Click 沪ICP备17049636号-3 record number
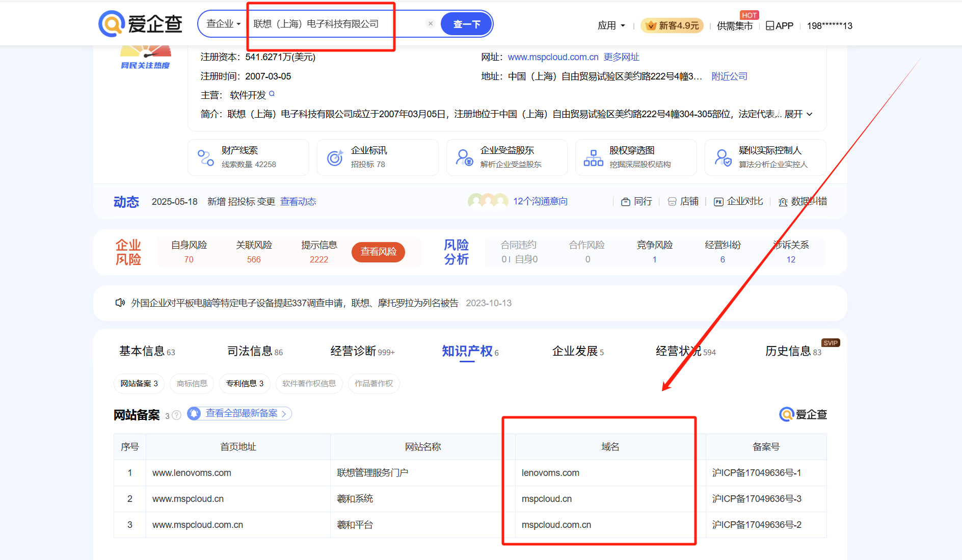This screenshot has height=560, width=962. 756,499
